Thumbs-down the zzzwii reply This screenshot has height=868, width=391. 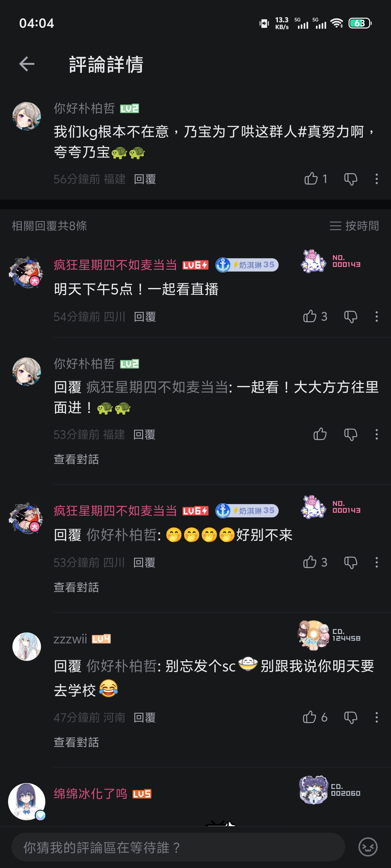click(x=351, y=717)
